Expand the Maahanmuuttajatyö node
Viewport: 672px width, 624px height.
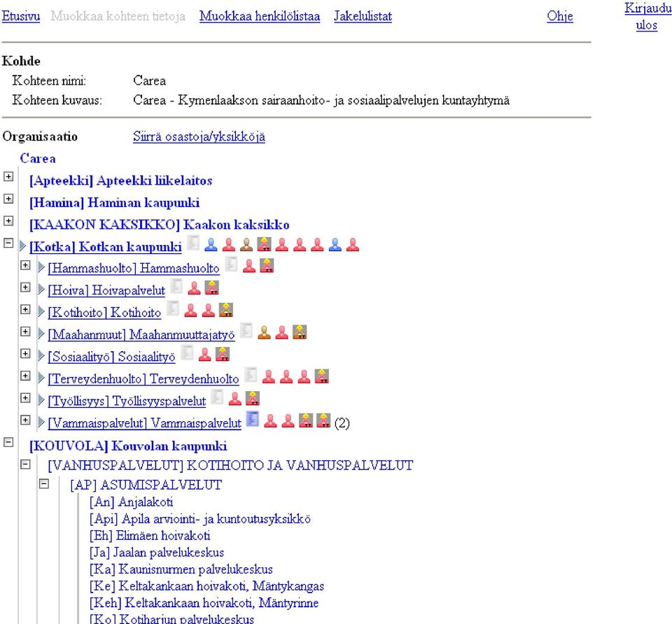click(26, 332)
